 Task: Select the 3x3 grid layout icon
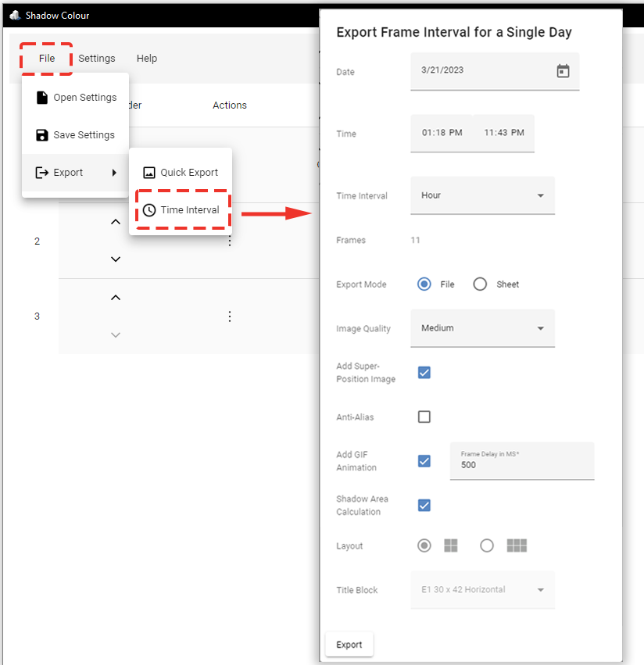click(x=517, y=545)
